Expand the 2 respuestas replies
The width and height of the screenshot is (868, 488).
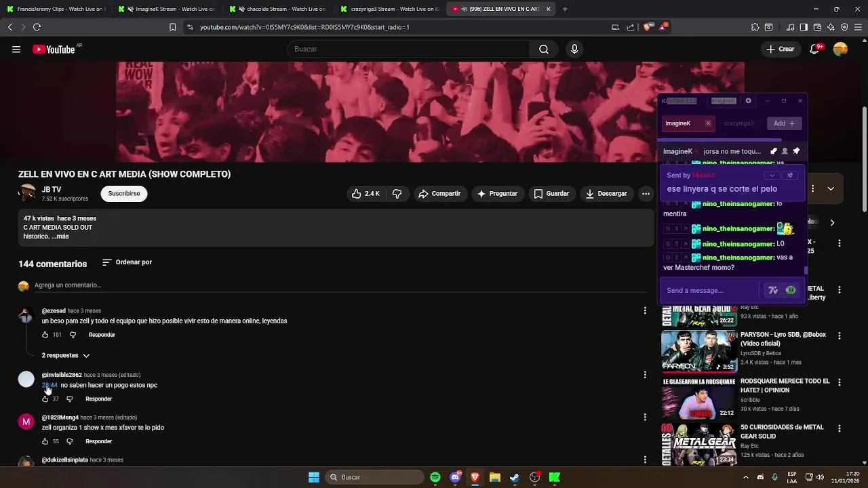tap(66, 355)
